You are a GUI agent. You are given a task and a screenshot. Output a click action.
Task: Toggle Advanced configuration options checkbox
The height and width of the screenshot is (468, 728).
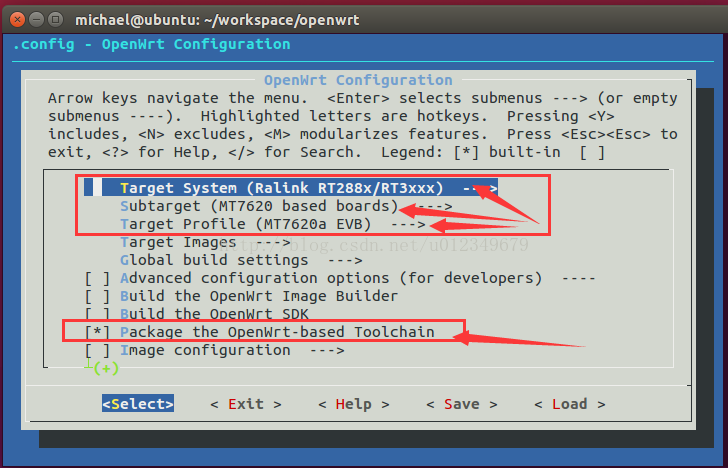pyautogui.click(x=98, y=279)
